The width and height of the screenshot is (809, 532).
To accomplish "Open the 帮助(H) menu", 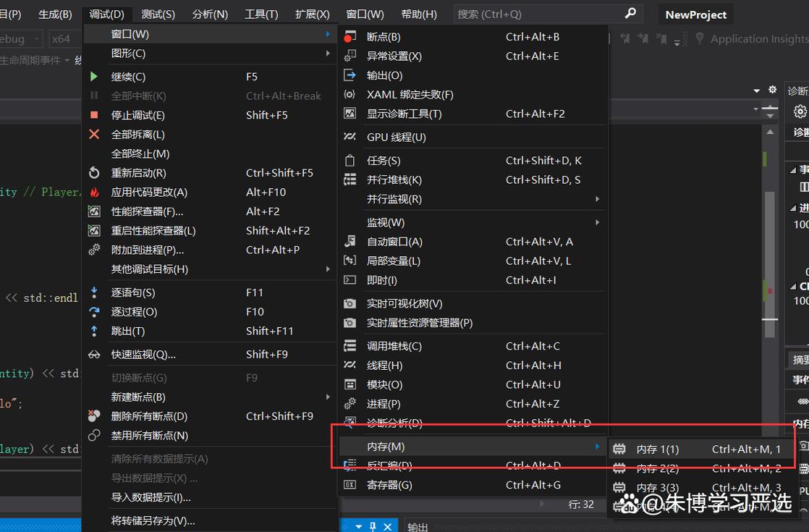I will coord(419,14).
